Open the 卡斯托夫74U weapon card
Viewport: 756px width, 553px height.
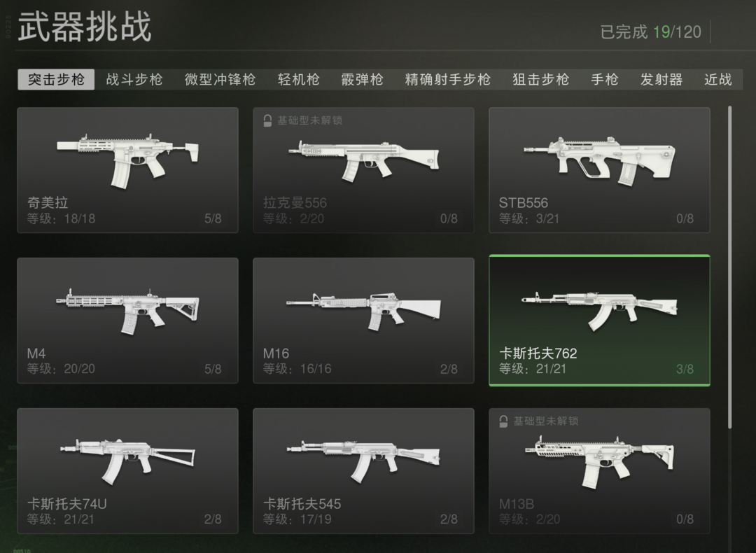pos(128,471)
